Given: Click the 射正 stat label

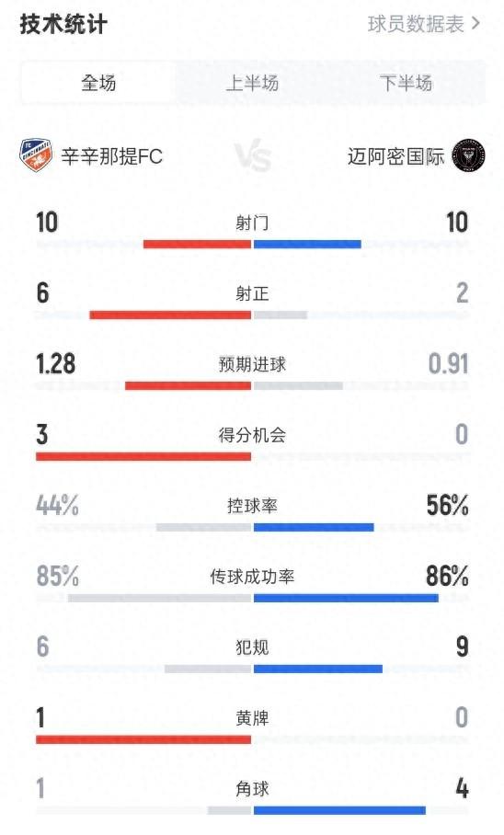Looking at the screenshot, I should click(252, 293).
